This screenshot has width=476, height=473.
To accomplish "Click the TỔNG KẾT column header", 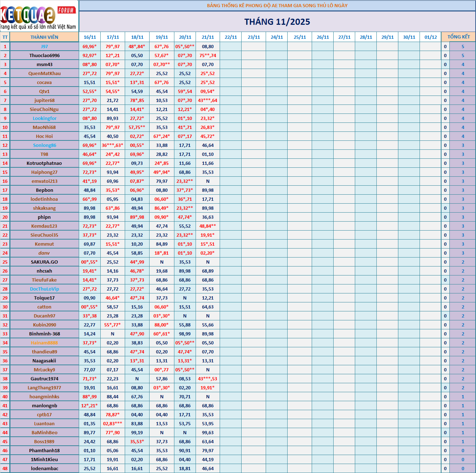I will point(458,37).
